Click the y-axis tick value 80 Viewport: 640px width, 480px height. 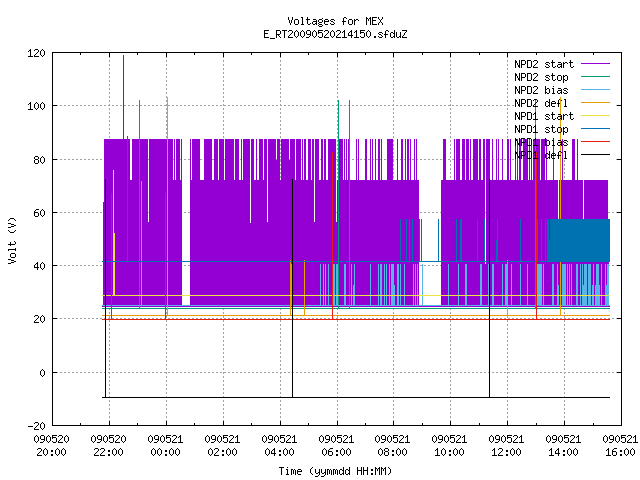tap(39, 160)
